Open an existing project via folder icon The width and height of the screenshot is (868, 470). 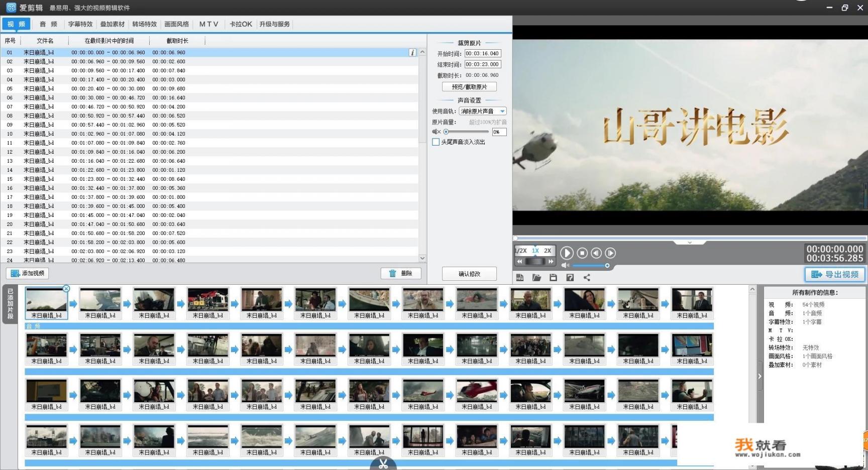[x=536, y=278]
